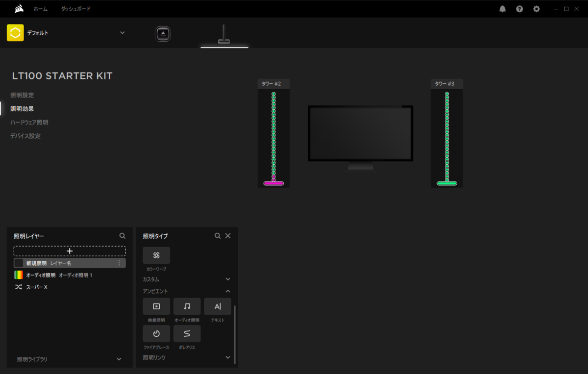Click the 照明タイプ panel scrollbar
The height and width of the screenshot is (374, 588).
pos(235,334)
